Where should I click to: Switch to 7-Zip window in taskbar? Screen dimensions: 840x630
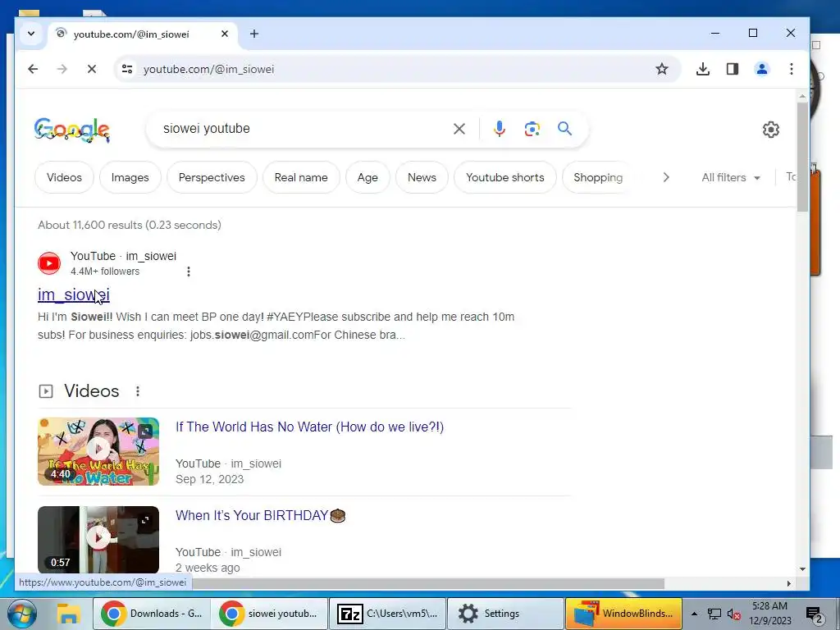click(x=387, y=614)
